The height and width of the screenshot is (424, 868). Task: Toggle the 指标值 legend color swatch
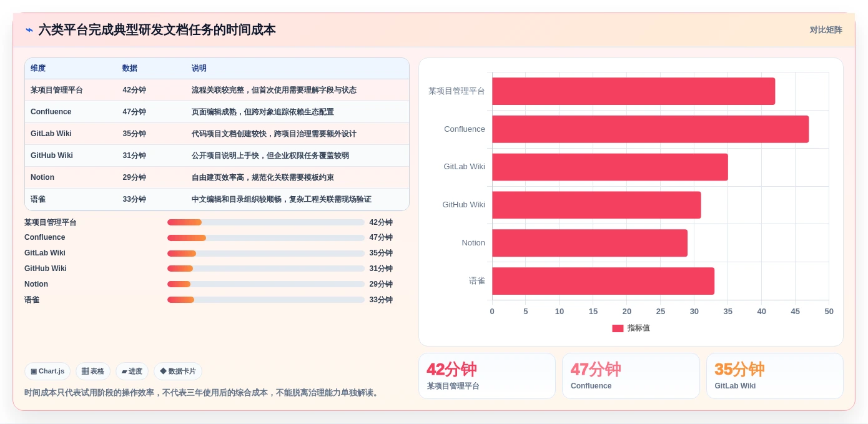tap(618, 328)
